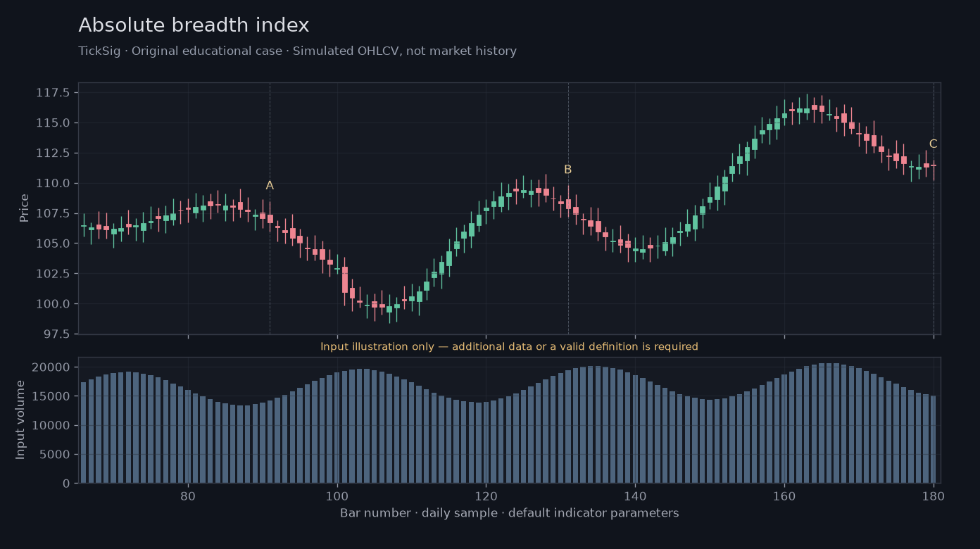
Task: Click the 112.5 price axis tick label
Action: [54, 153]
